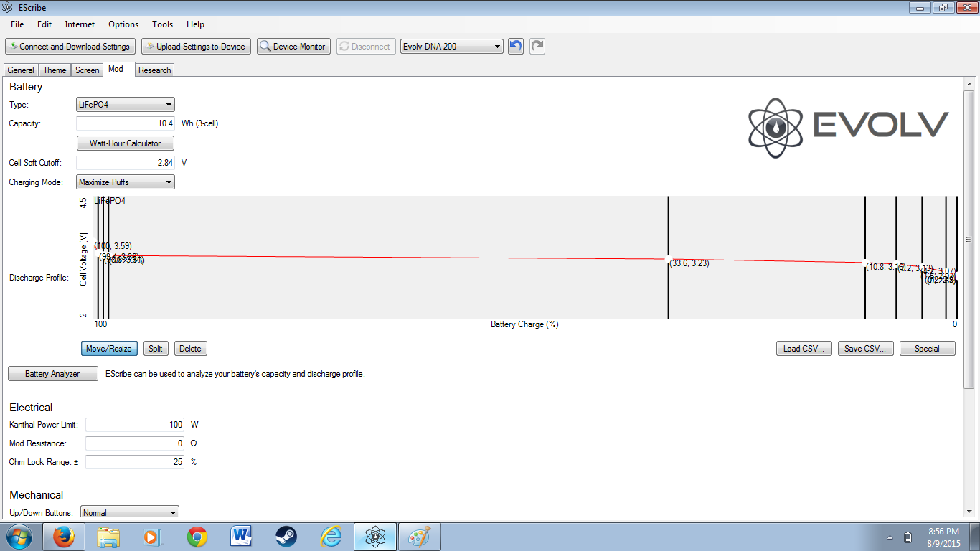Click Upload Settings to Device button

tap(196, 47)
